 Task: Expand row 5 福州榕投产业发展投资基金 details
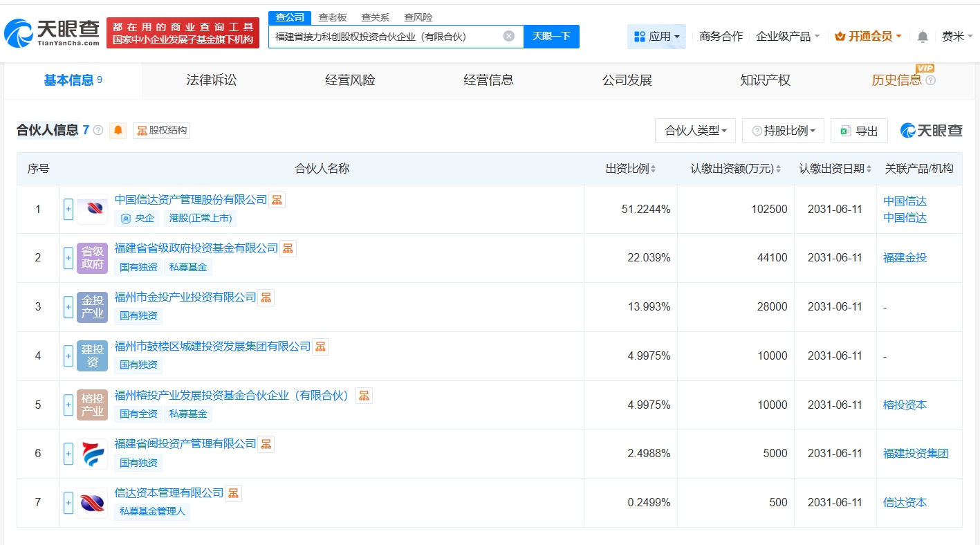coord(68,405)
